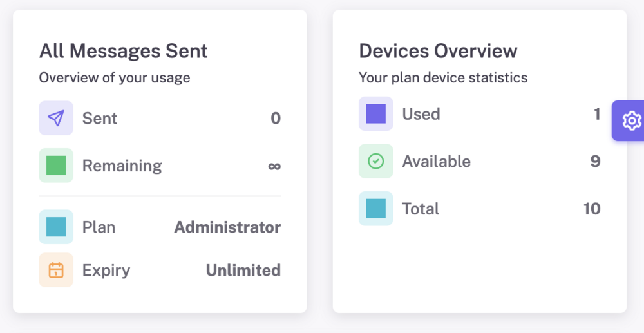Click the Total devices count 10
Image resolution: width=644 pixels, height=333 pixels.
pos(592,209)
